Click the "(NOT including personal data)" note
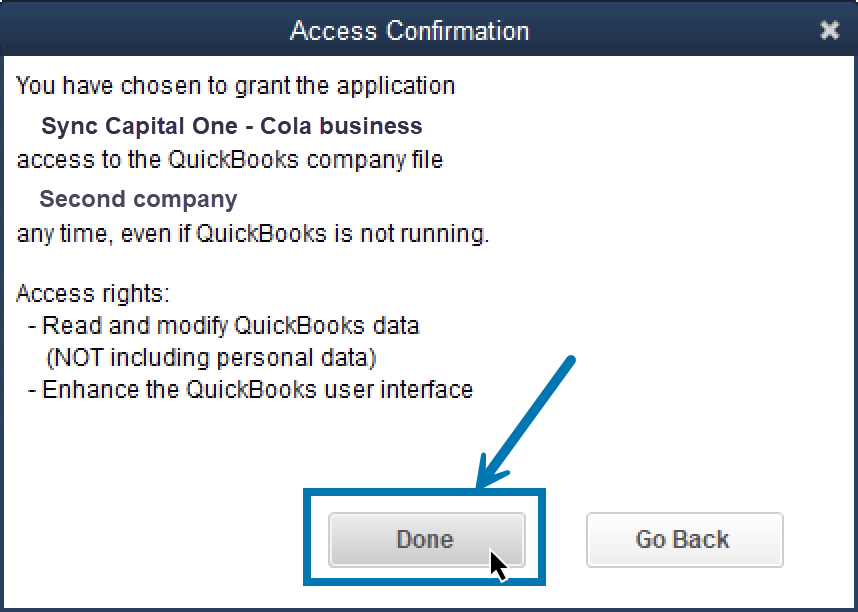This screenshot has width=858, height=612. coord(211,357)
